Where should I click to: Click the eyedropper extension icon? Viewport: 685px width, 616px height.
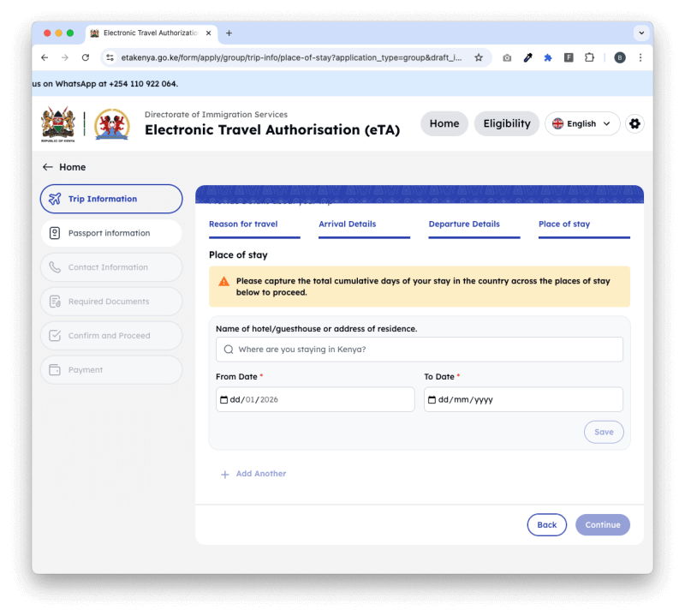tap(527, 57)
